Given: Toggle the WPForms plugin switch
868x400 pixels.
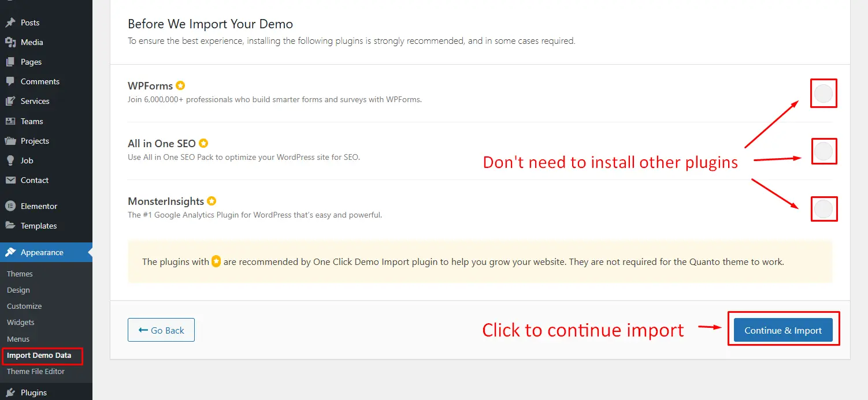Looking at the screenshot, I should 824,94.
